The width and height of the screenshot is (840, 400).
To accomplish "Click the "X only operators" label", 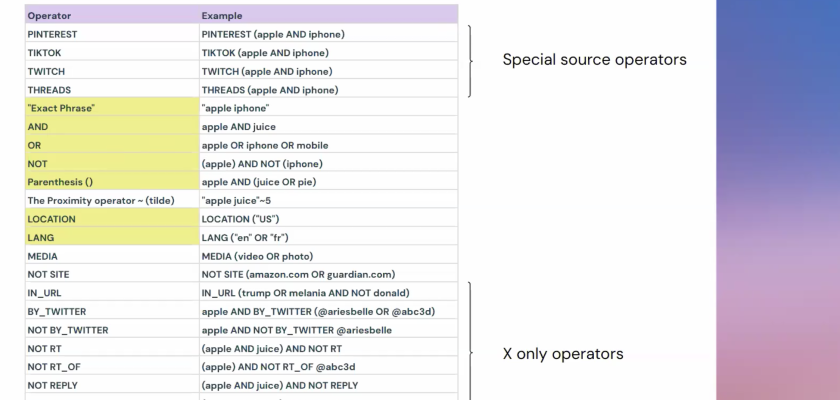I will pyautogui.click(x=560, y=355).
